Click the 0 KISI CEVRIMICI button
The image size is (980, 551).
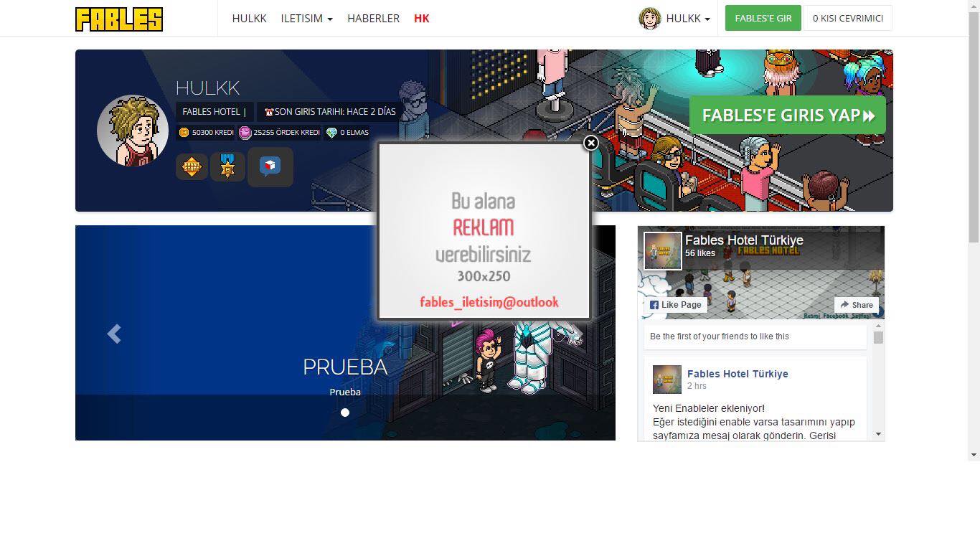coord(847,18)
